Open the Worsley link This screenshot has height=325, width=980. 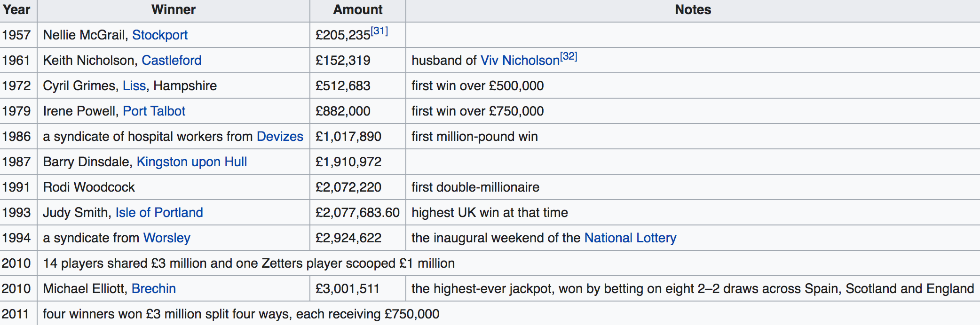pos(167,238)
